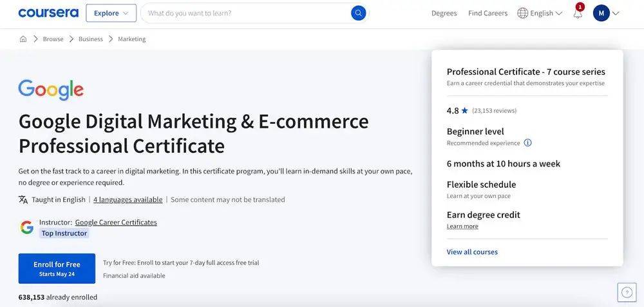Select the Business breadcrumb
The image size is (644, 307).
tap(91, 39)
